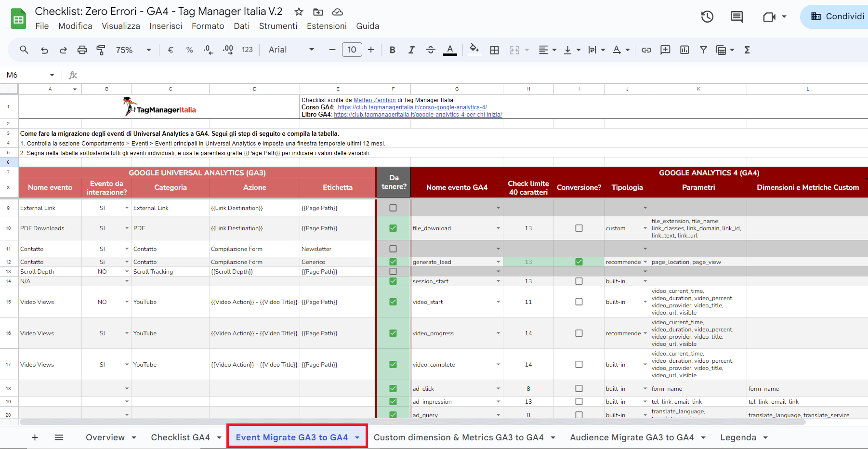
Task: Open zoom level dropdown 75%
Action: tap(133, 50)
